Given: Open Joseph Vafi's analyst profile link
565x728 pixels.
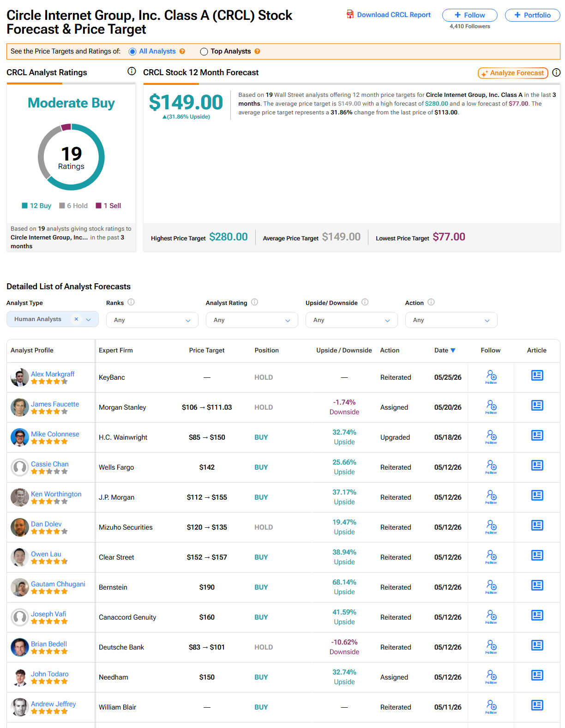Looking at the screenshot, I should 48,614.
